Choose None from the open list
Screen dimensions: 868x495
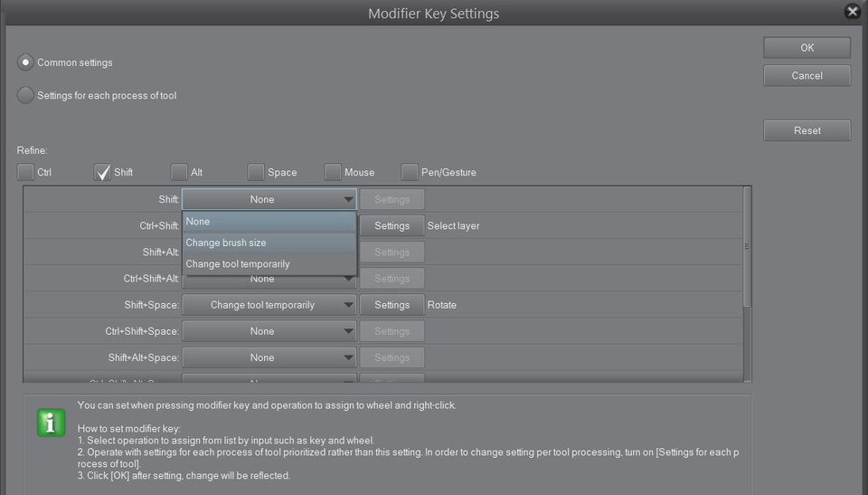pos(269,222)
